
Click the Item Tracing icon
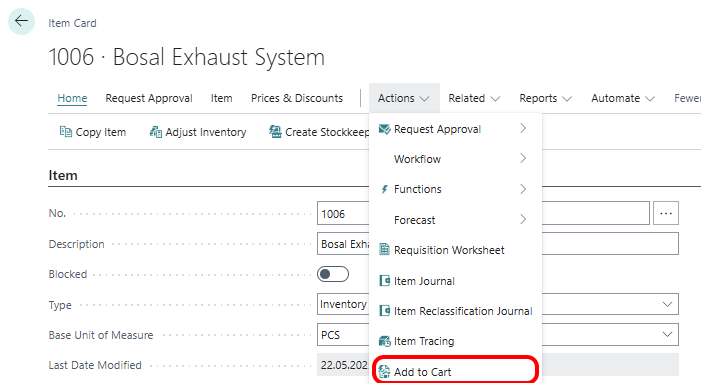click(x=384, y=341)
